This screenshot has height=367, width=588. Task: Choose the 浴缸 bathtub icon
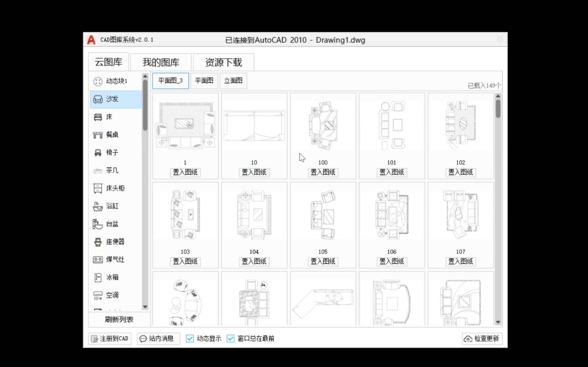98,206
